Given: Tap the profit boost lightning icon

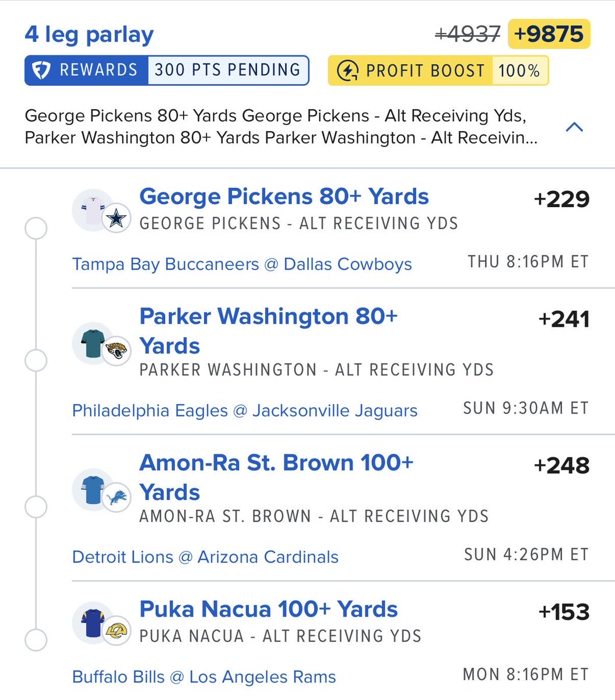Looking at the screenshot, I should [348, 71].
